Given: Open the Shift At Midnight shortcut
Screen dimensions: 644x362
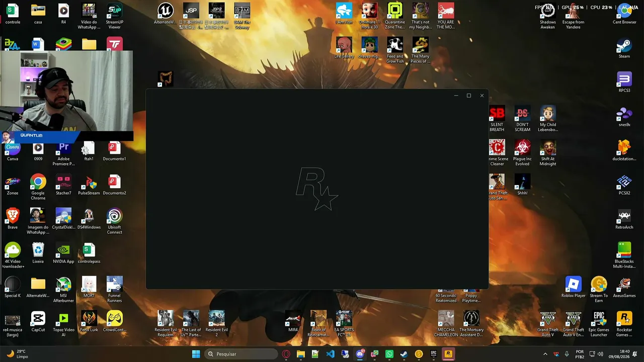Looking at the screenshot, I should 548,153.
